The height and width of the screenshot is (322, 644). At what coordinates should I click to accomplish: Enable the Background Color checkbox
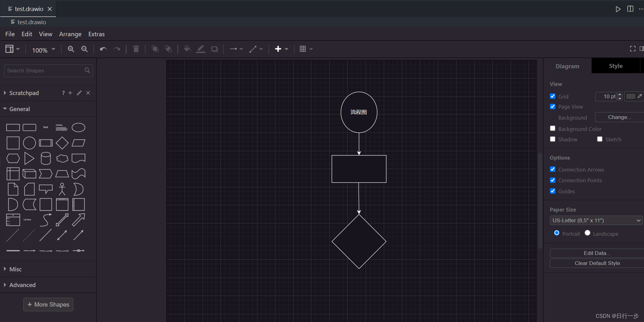pyautogui.click(x=553, y=128)
